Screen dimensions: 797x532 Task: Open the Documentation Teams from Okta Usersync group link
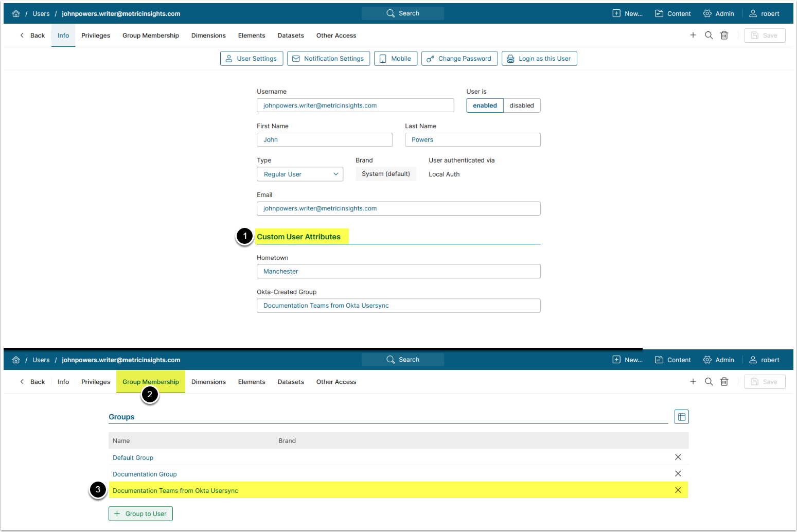click(175, 491)
